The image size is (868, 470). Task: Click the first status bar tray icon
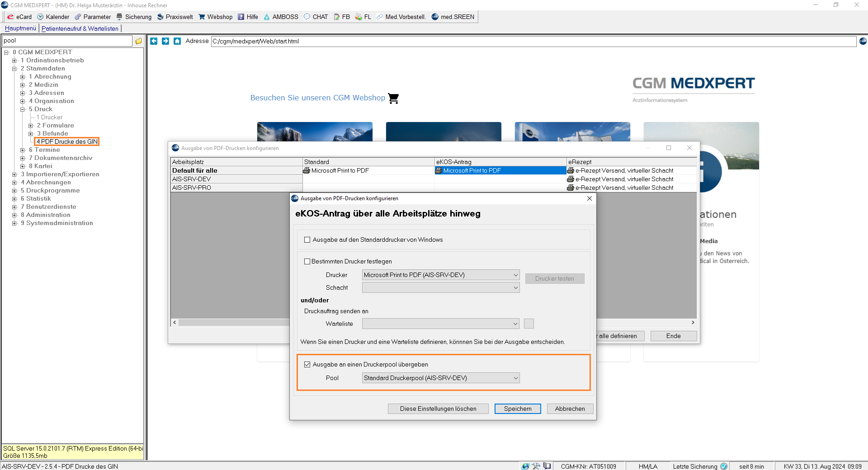pos(525,466)
